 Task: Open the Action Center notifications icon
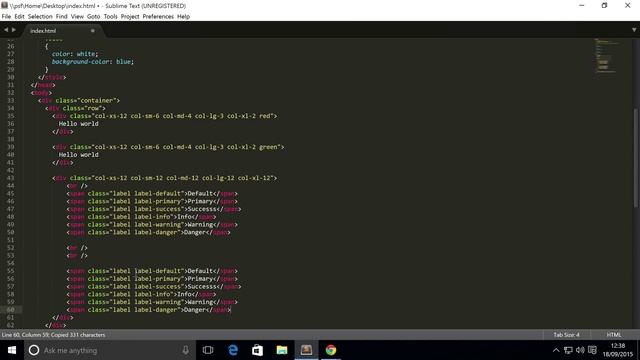point(592,350)
